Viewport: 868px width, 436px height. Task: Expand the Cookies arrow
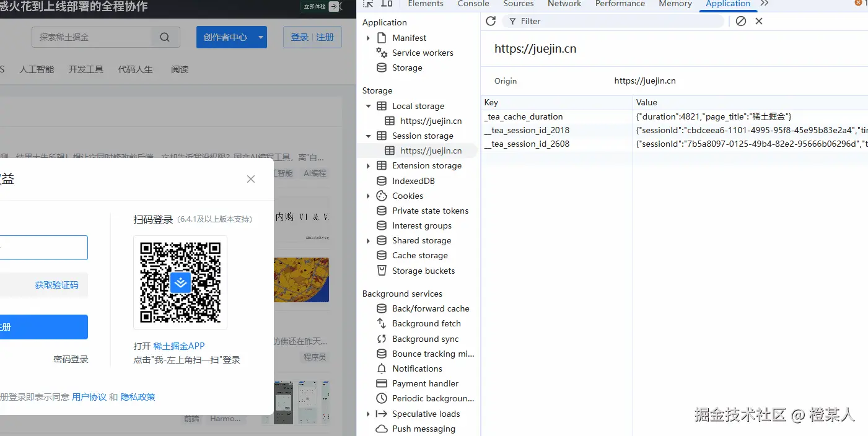coord(369,196)
